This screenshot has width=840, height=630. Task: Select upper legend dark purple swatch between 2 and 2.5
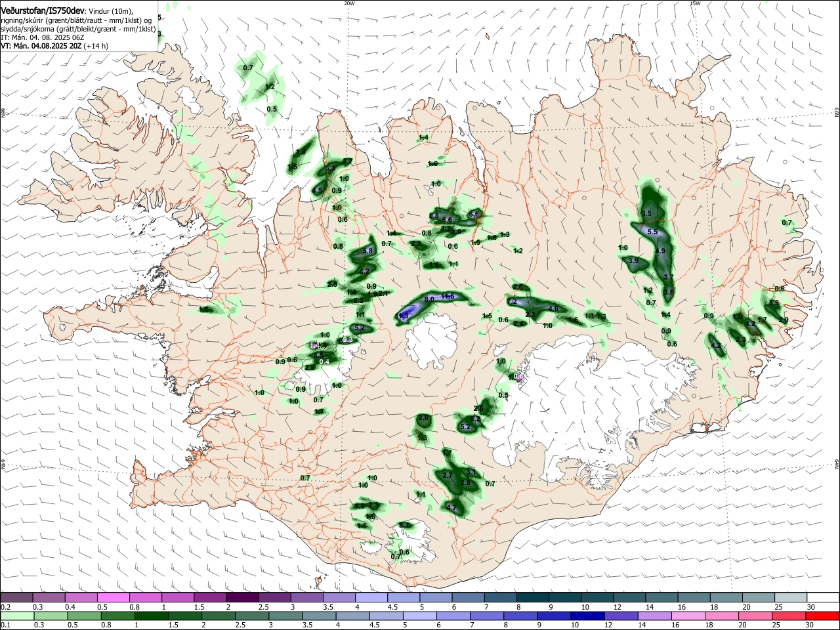[x=241, y=598]
